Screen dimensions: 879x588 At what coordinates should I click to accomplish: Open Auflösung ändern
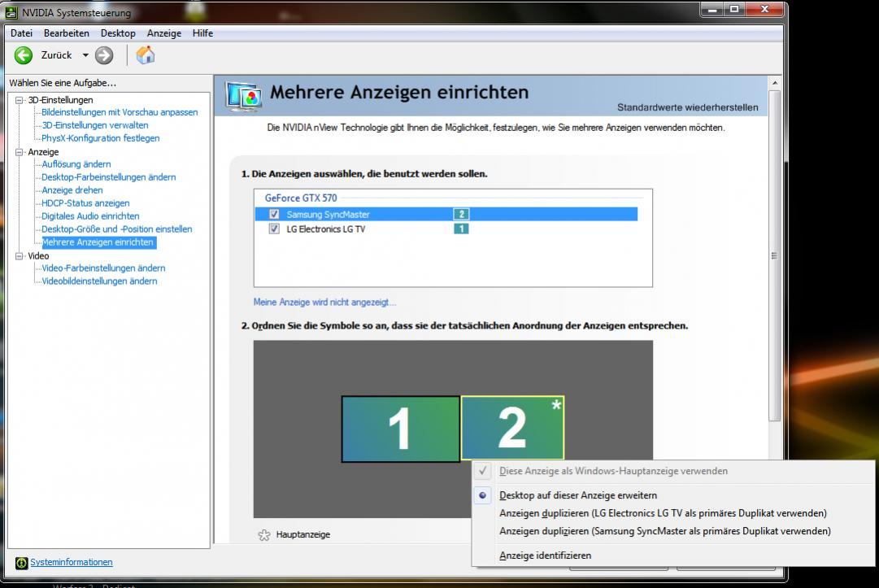click(x=76, y=164)
